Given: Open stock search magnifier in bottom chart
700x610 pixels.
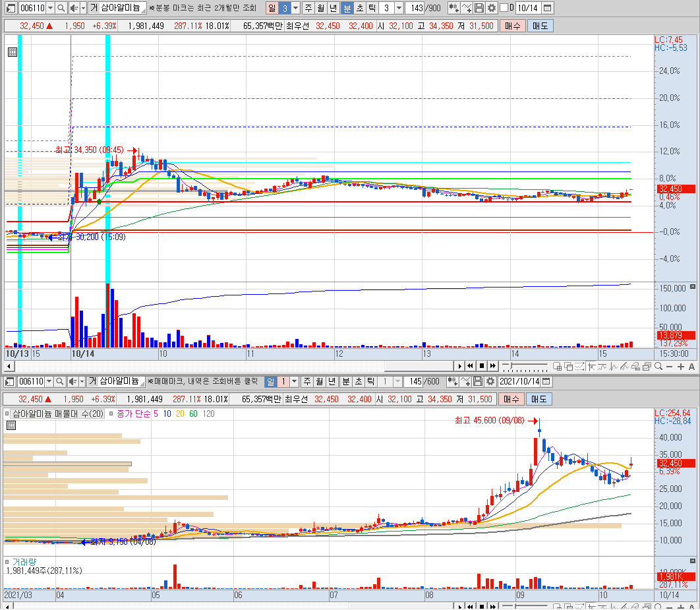Looking at the screenshot, I should click(60, 382).
